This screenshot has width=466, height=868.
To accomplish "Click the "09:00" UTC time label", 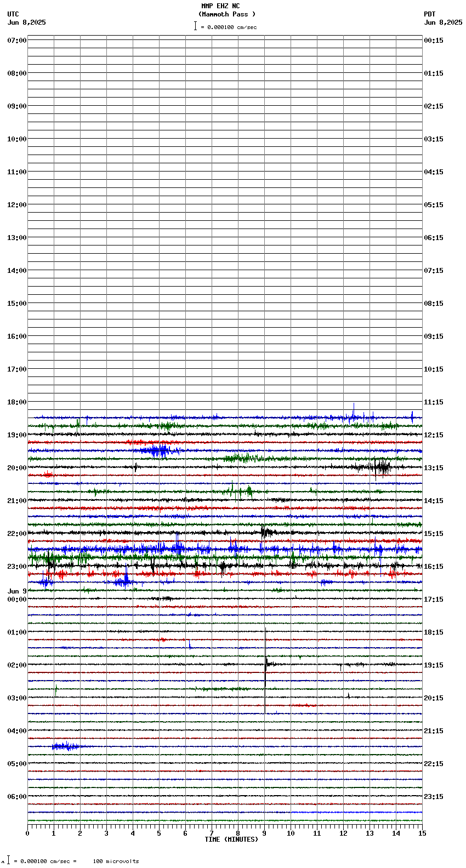I will pyautogui.click(x=17, y=106).
